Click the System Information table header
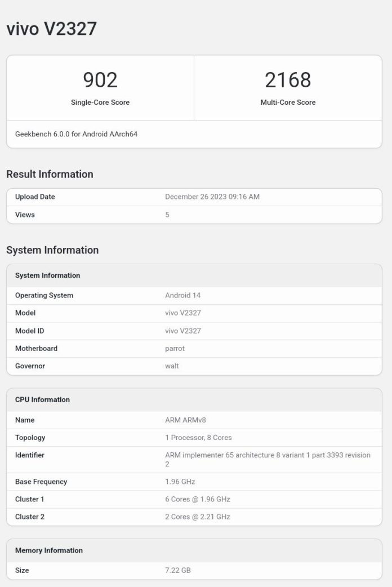 pos(194,275)
